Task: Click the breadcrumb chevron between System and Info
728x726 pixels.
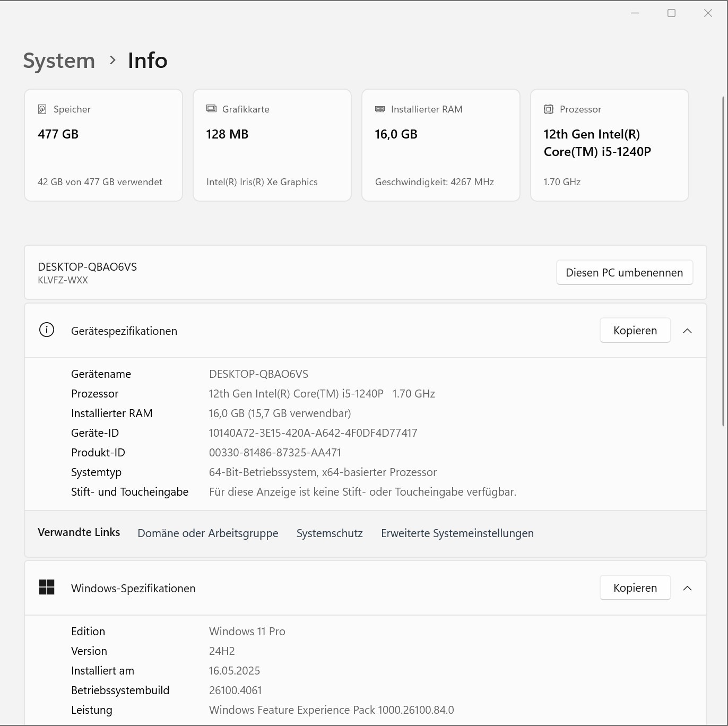Action: pos(112,60)
